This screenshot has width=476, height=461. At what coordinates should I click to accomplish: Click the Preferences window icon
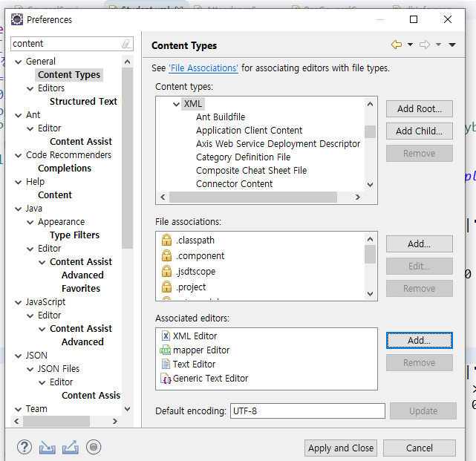pos(17,19)
